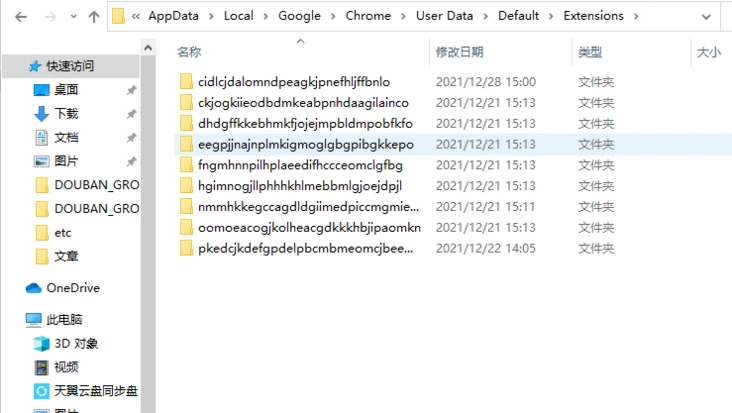The image size is (732, 413).
Task: Select folder eegpjjnajnplmkigmoglgbgpibgkkepo
Action: [x=305, y=144]
